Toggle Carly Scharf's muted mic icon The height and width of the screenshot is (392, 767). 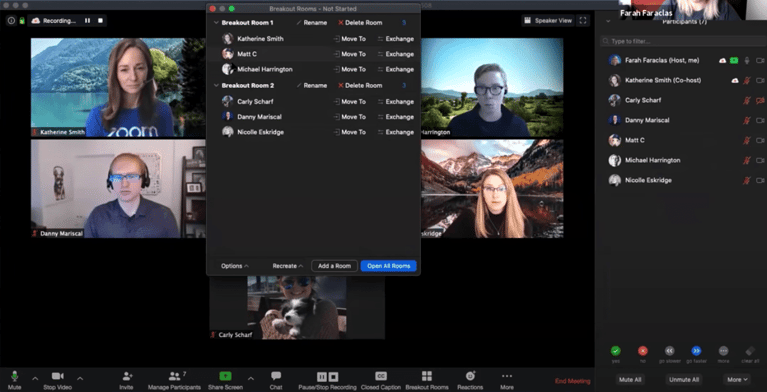[746, 100]
